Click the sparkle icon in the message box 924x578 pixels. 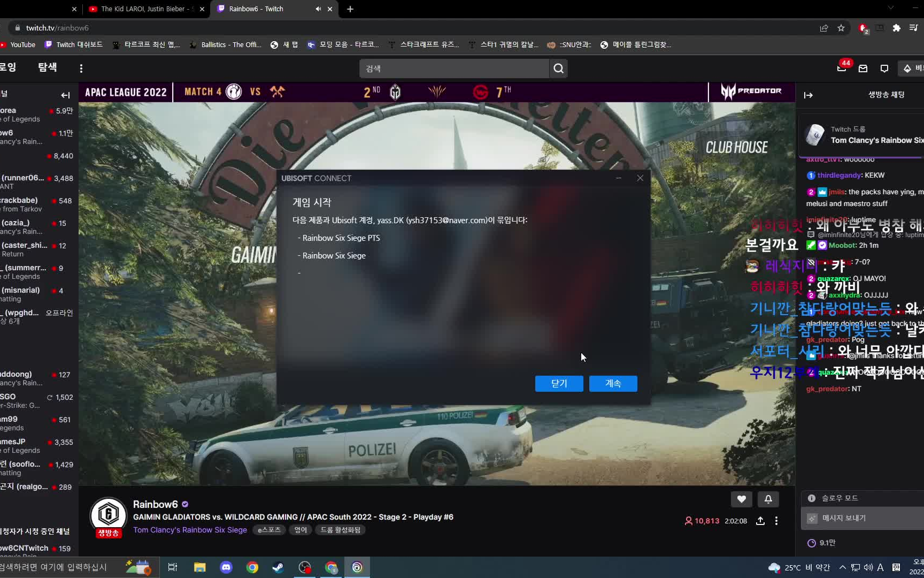[x=812, y=518]
